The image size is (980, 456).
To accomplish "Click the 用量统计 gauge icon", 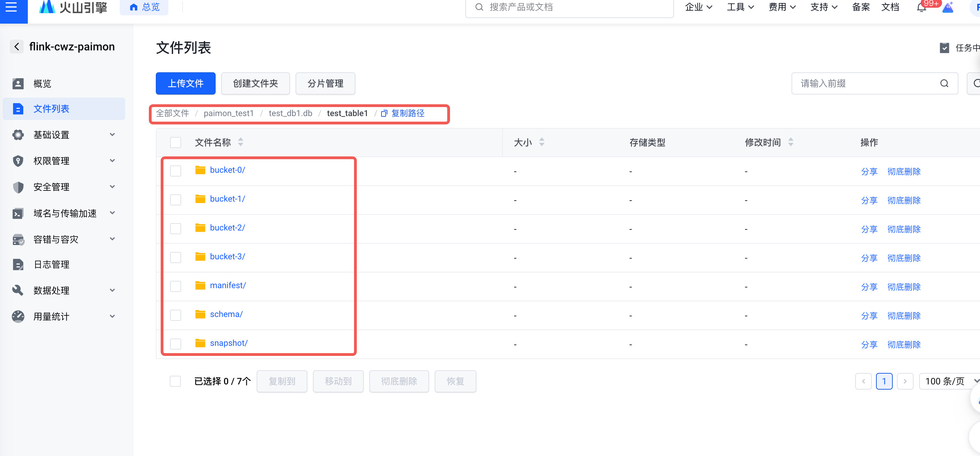I will pyautogui.click(x=18, y=316).
